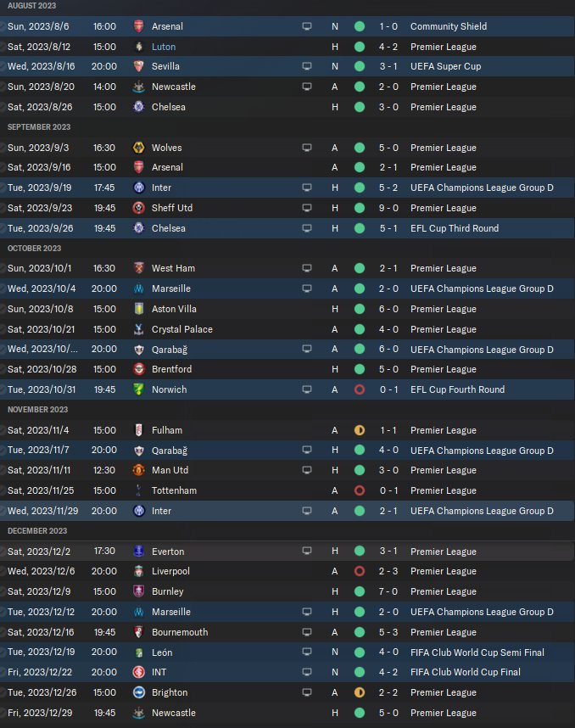Click the DECEMBER 2023 month header
The width and height of the screenshot is (575, 728).
37,531
